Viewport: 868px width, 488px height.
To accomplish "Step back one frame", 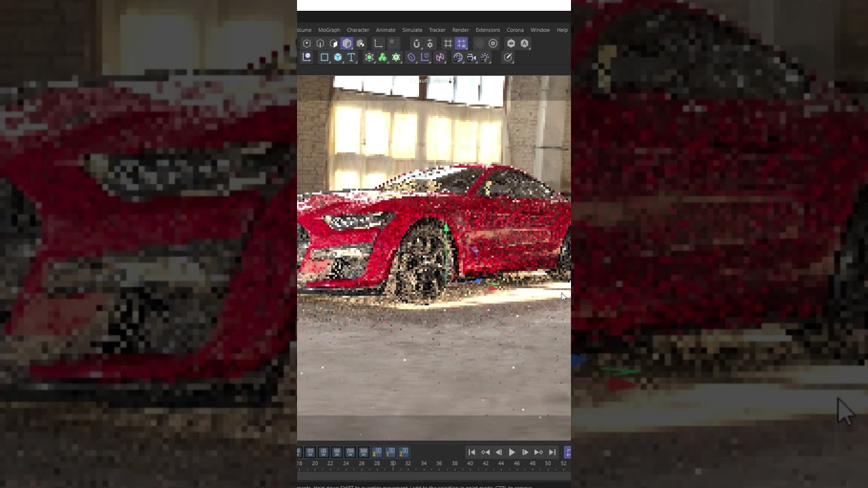I will point(498,452).
